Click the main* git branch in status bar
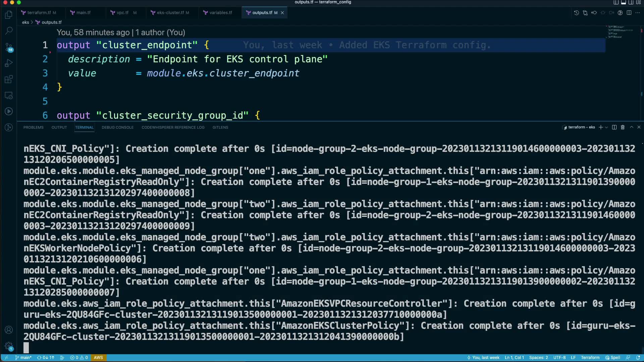644x362 pixels. [x=23, y=358]
